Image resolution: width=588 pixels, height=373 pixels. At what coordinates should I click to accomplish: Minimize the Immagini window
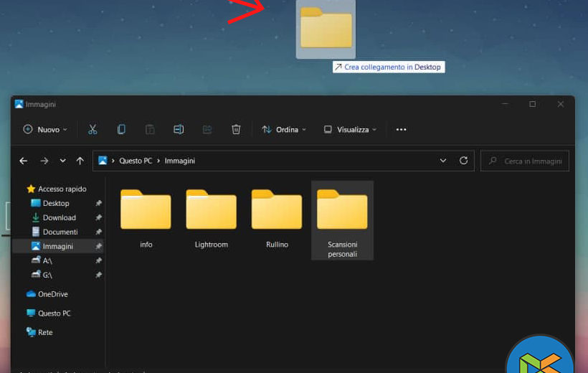point(505,104)
